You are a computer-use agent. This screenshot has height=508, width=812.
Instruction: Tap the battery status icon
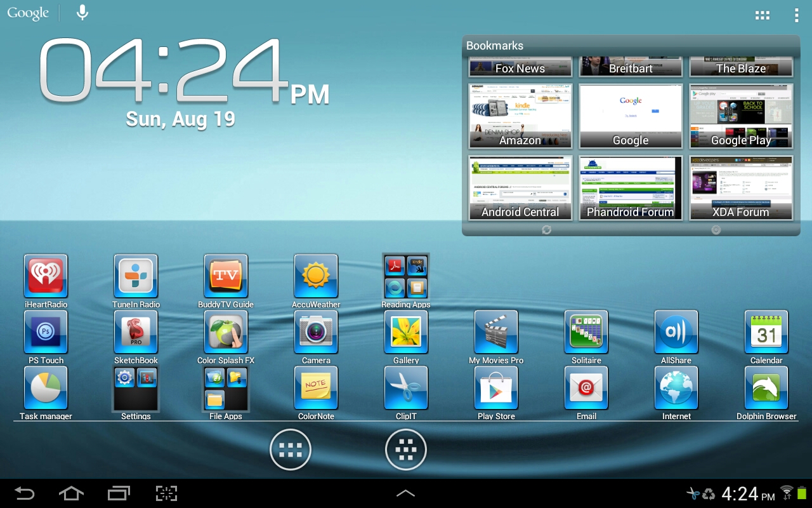pos(802,493)
